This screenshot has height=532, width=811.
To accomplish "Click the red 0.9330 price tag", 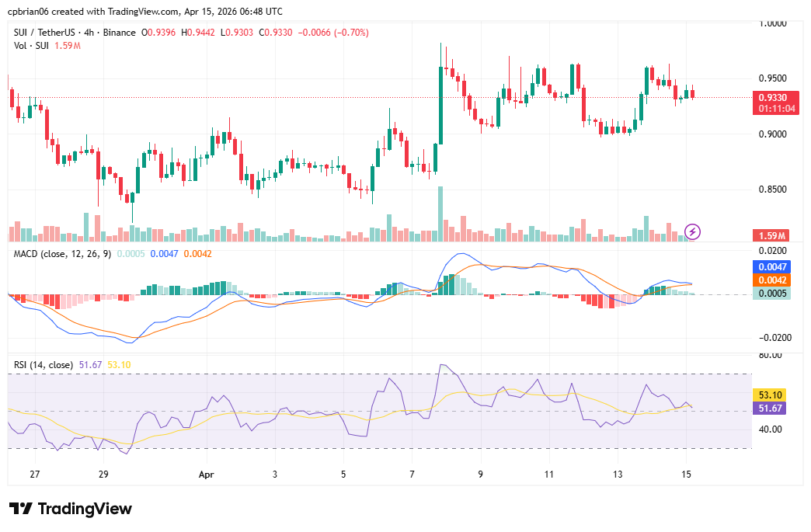I will pos(771,97).
